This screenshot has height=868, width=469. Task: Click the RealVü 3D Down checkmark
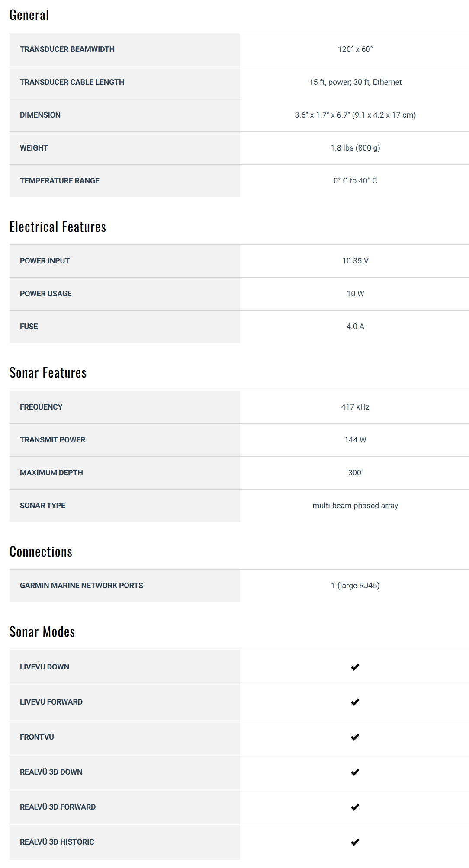point(355,772)
